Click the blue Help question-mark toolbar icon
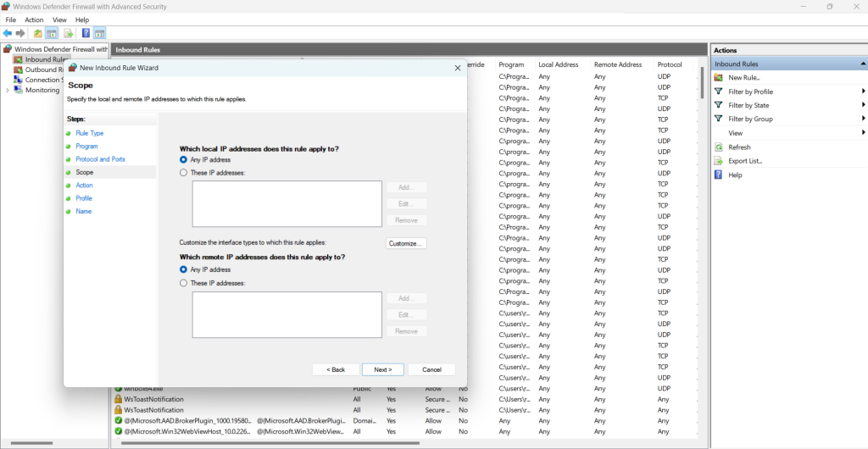The width and height of the screenshot is (868, 449). coord(86,33)
